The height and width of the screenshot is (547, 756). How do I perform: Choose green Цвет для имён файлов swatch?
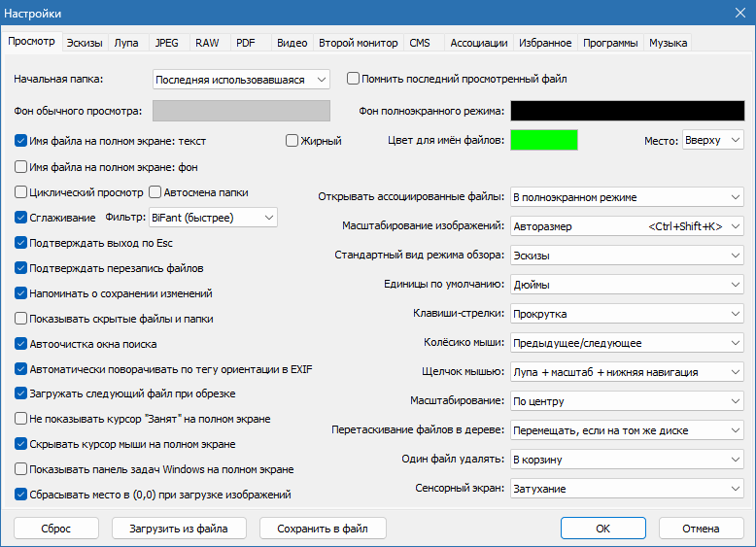(544, 140)
